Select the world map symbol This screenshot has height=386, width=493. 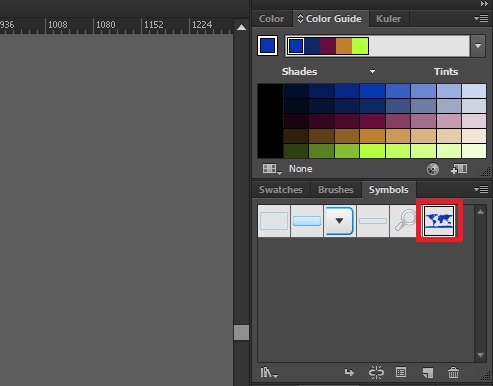tap(439, 221)
